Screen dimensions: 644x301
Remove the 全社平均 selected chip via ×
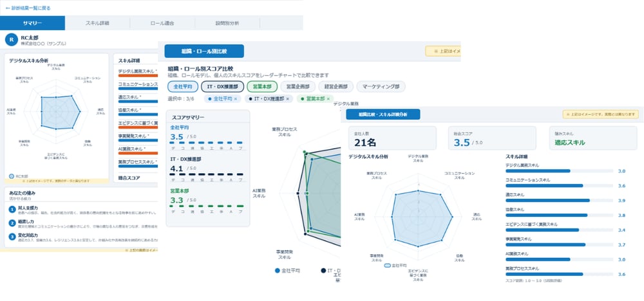(235, 99)
